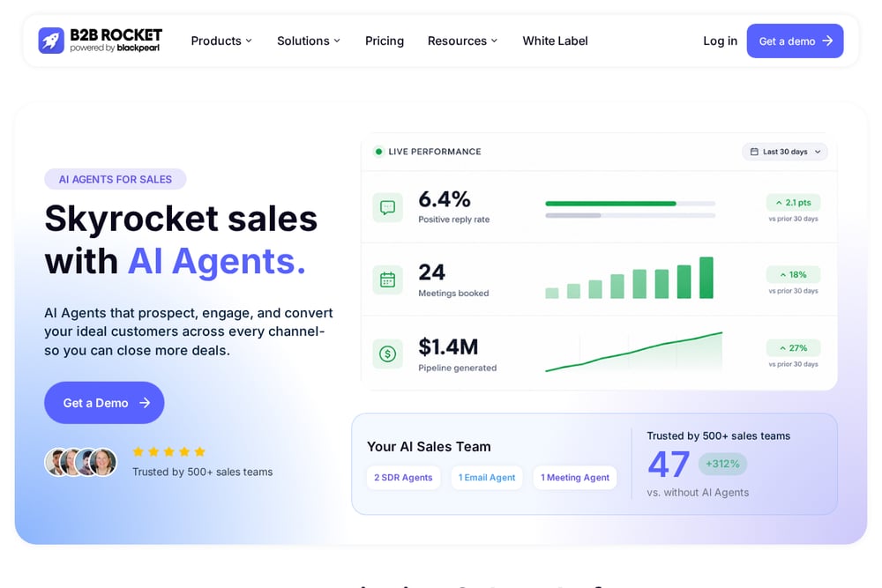Open the Last 30 days date filter
Screen dimensions: 882x588
(785, 152)
